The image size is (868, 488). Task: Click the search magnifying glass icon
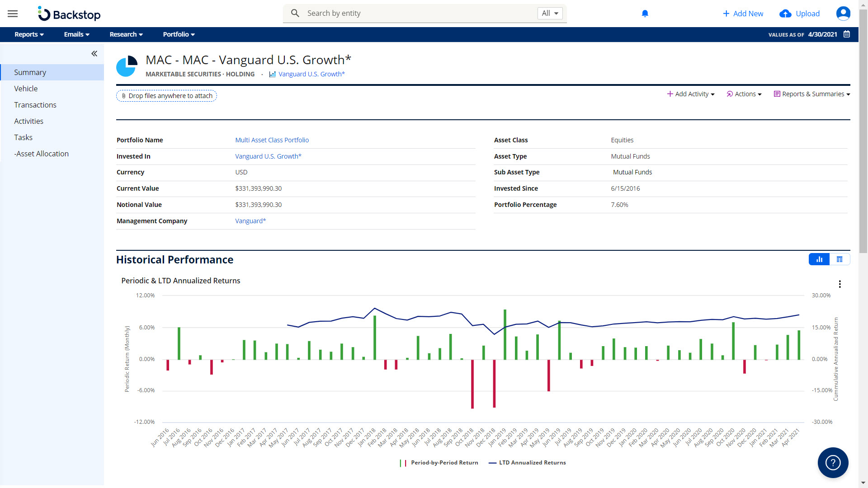[295, 13]
